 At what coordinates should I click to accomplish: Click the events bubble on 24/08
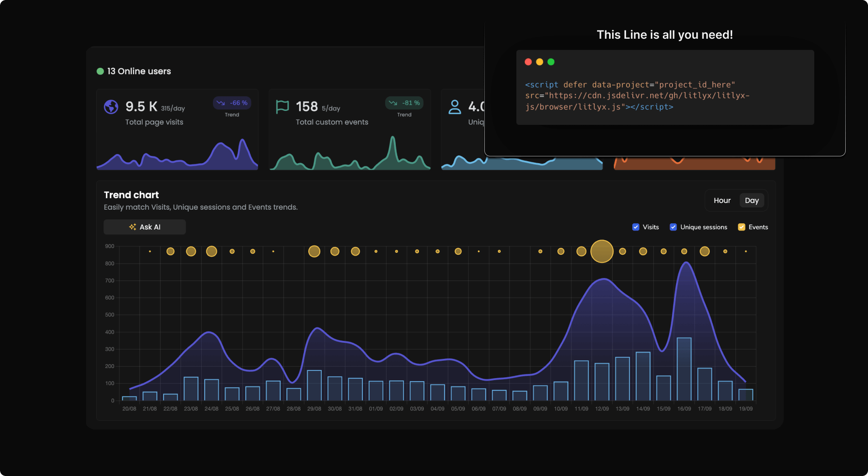[x=211, y=251]
